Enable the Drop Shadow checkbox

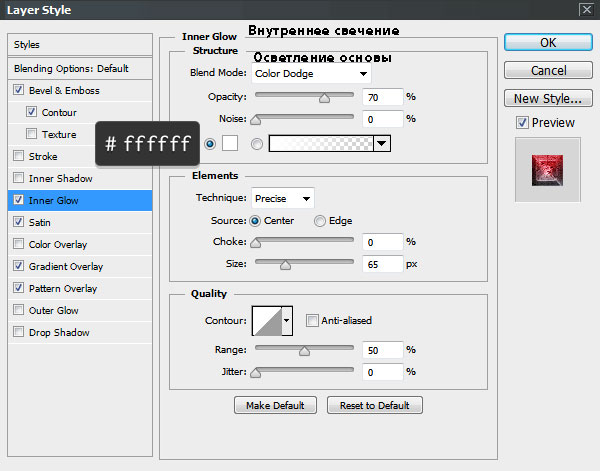click(x=18, y=332)
